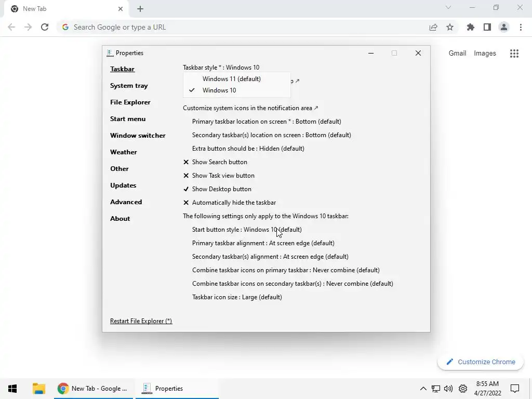This screenshot has width=532, height=399.
Task: Switch to Chrome New Tab taskbar item
Action: coord(94,389)
